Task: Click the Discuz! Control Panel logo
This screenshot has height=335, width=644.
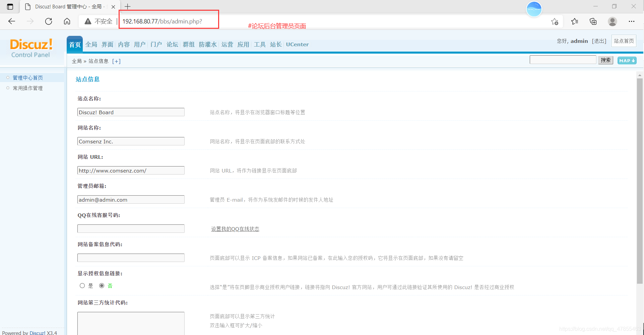Action: pyautogui.click(x=31, y=48)
